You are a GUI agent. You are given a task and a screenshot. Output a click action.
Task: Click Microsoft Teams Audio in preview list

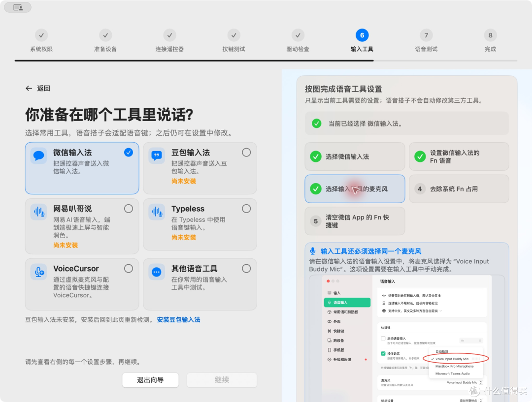(x=452, y=373)
